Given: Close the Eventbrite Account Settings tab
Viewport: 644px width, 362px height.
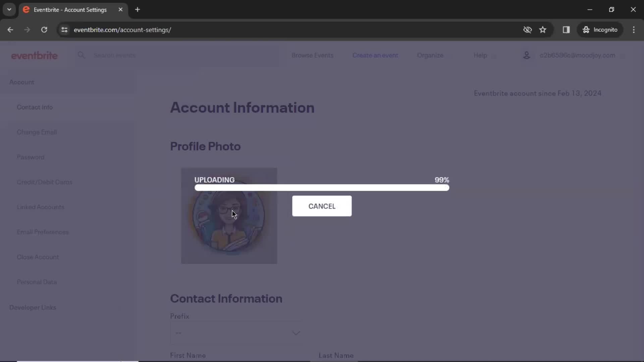Looking at the screenshot, I should 120,10.
